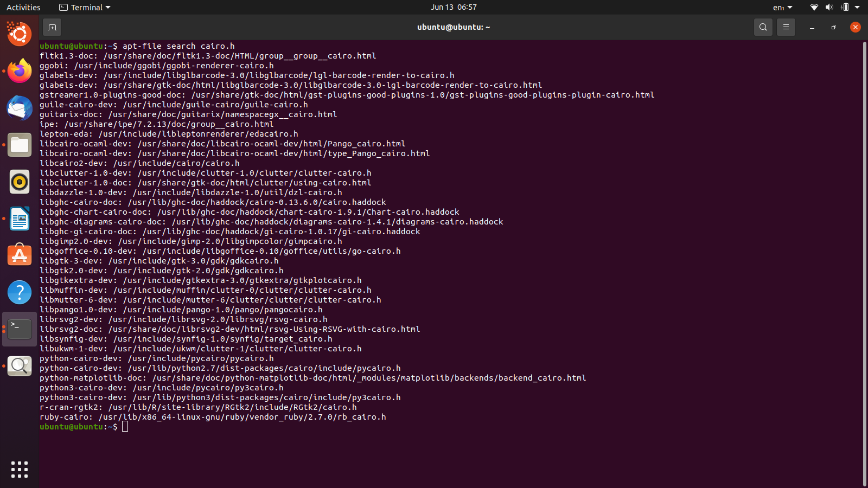Screen dimensions: 868x488
Task: Open the terminal hamburger menu
Action: point(786,27)
